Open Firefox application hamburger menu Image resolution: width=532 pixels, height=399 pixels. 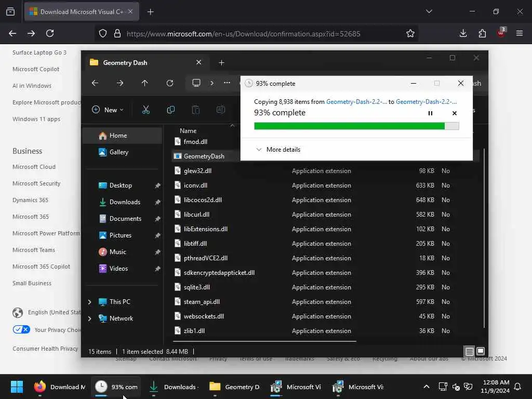(x=519, y=33)
